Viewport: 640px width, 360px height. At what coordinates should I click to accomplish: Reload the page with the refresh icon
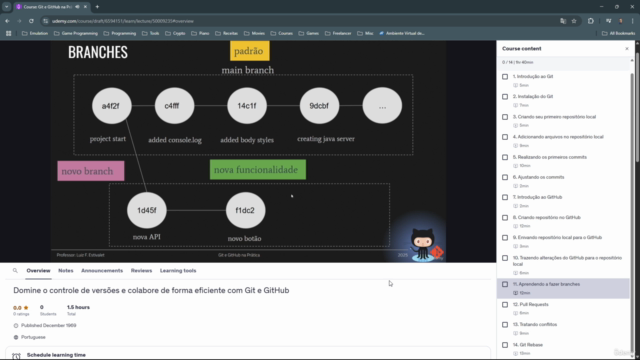point(31,21)
